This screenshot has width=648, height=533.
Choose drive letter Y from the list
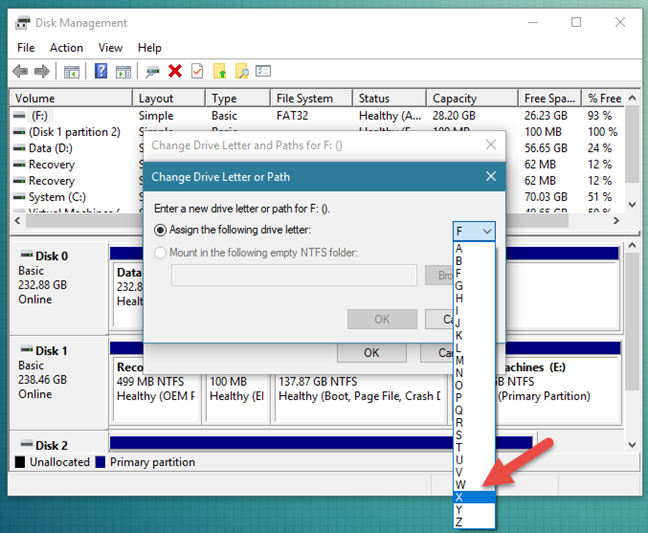coord(474,509)
